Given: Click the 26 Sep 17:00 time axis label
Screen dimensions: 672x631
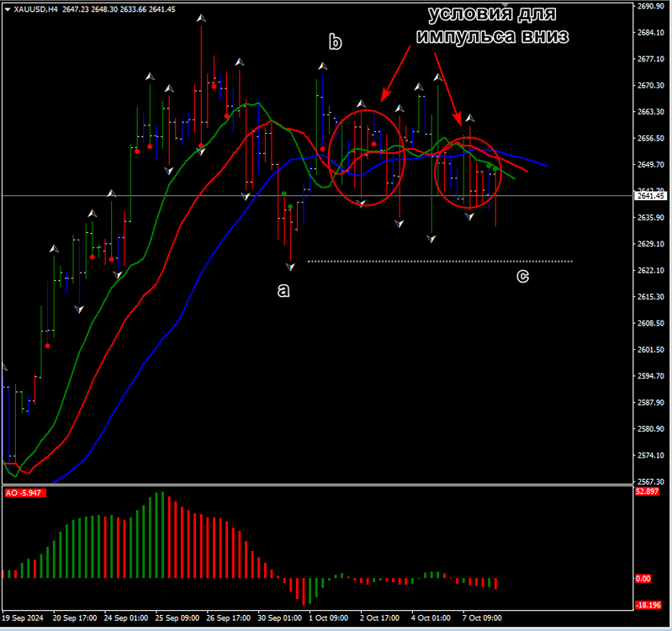Looking at the screenshot, I should click(229, 618).
